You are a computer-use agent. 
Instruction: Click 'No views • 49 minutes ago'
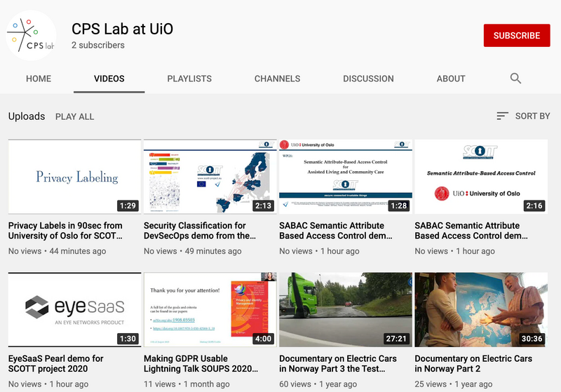coord(192,251)
